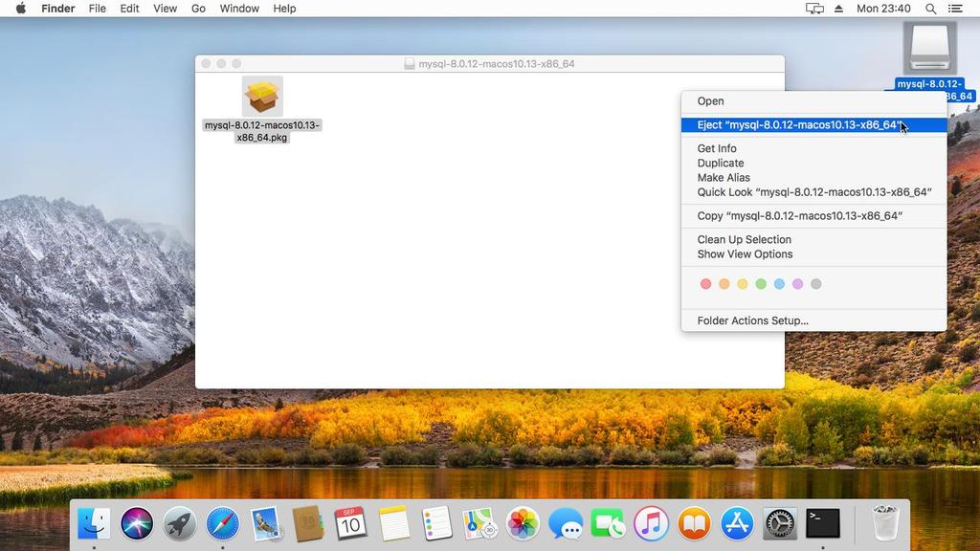Open the Edit menu

[129, 9]
